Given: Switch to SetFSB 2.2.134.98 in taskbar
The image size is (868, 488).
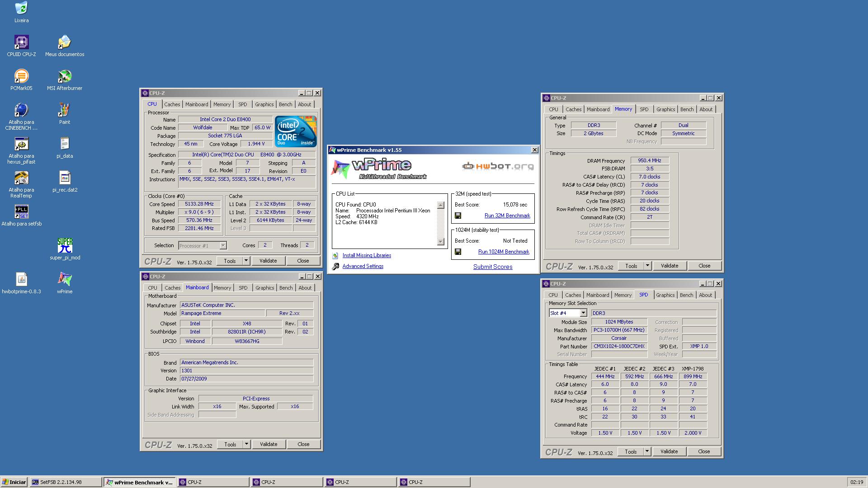Looking at the screenshot, I should pyautogui.click(x=66, y=482).
